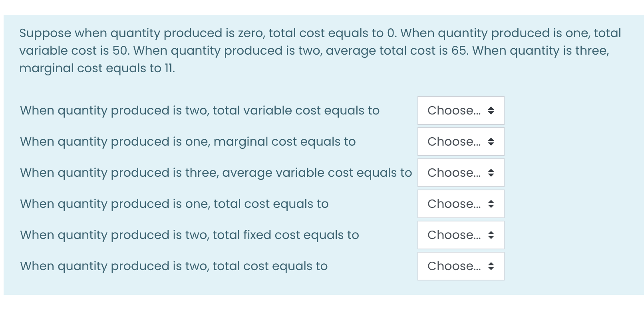644x314 pixels.
Task: Open the total fixed cost at quantity two dropdown
Action: click(461, 235)
